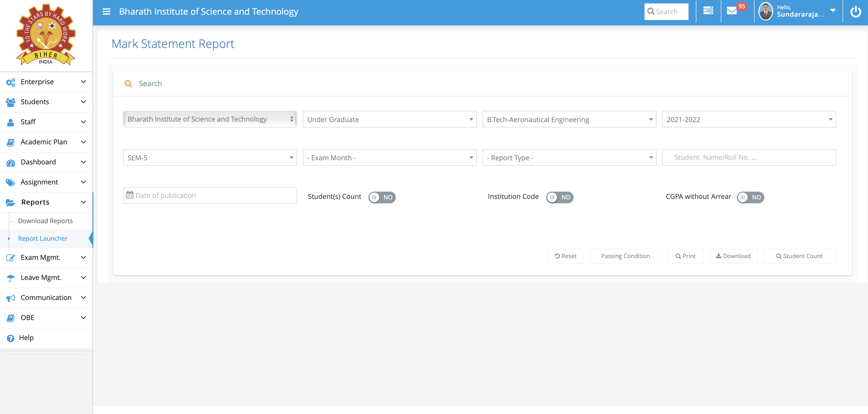Click the hamburger menu icon in header

(106, 12)
